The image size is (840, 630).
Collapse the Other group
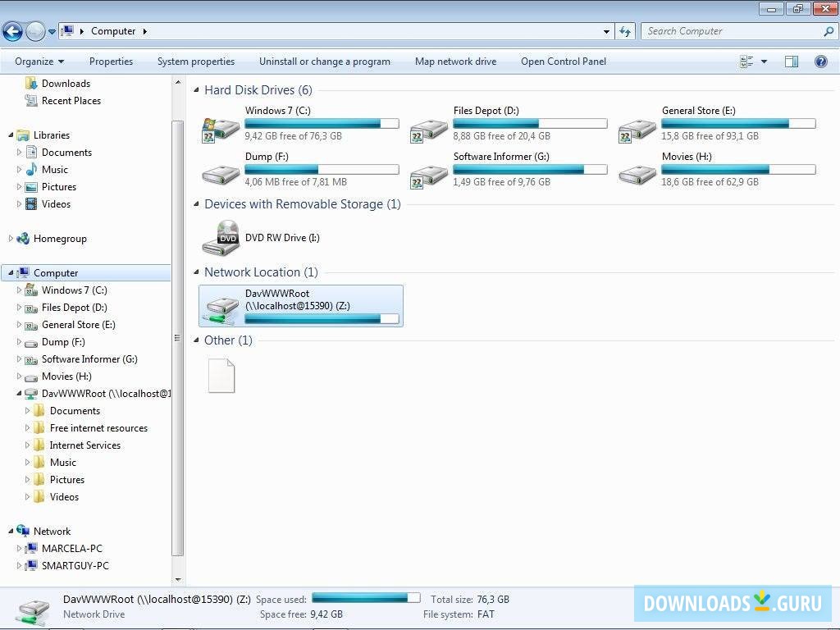click(196, 340)
